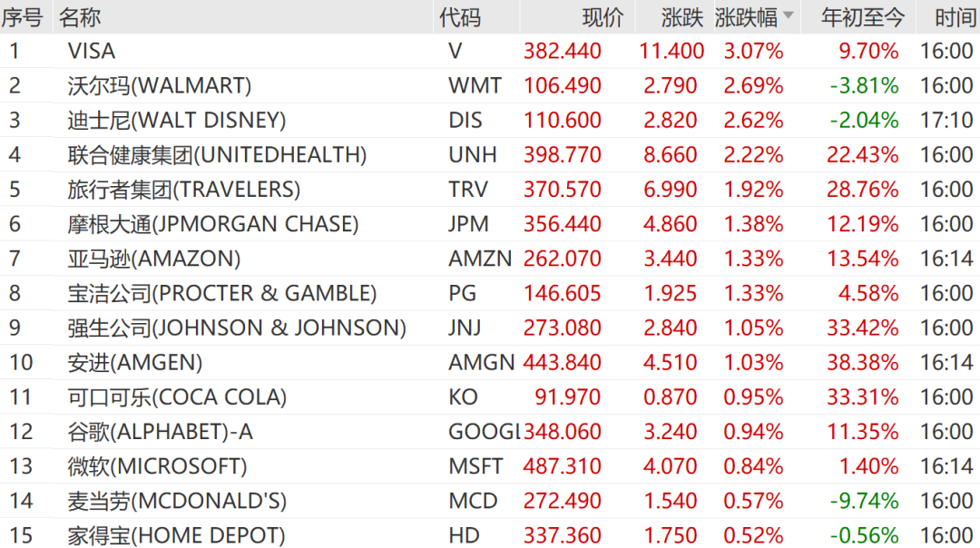Open 宝洁公司(PROCTER & GAMBLE) row
Image resolution: width=980 pixels, height=548 pixels.
(x=490, y=293)
